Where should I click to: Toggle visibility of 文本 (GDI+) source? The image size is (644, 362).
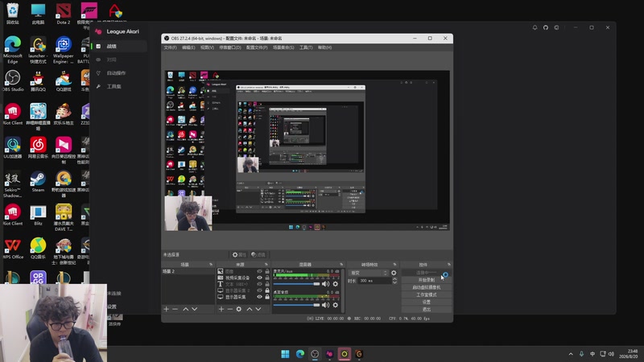[259, 284]
